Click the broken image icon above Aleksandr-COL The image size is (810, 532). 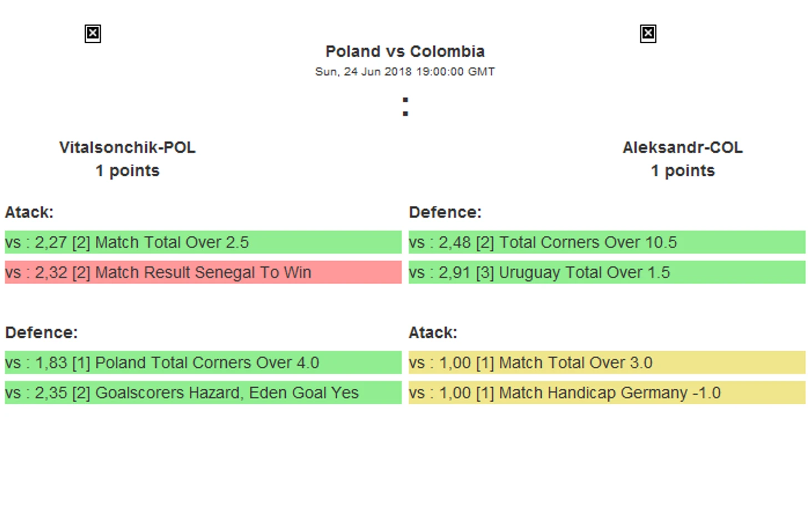648,34
